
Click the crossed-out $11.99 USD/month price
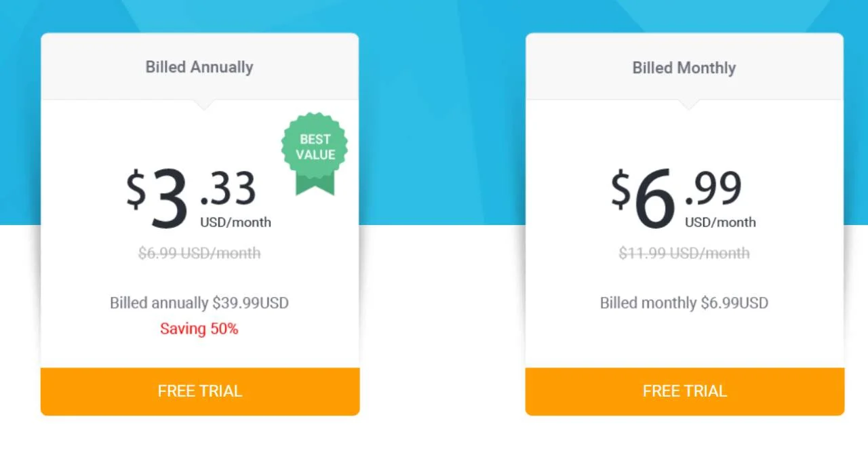684,254
